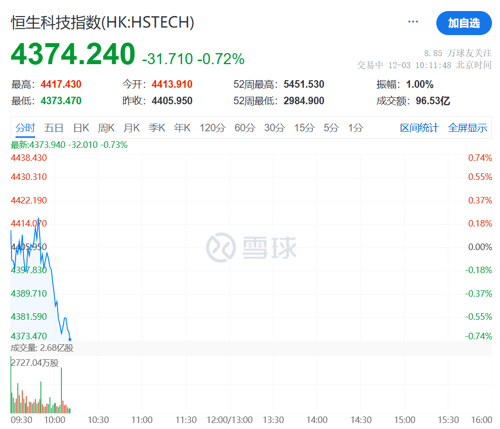Click the 16:00 time axis label
500x429 pixels.
point(481,420)
